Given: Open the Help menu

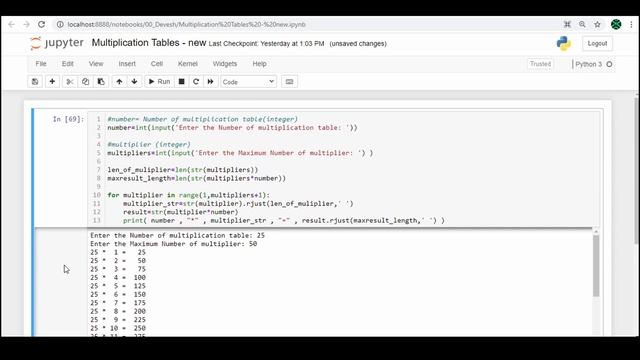Looking at the screenshot, I should point(259,64).
